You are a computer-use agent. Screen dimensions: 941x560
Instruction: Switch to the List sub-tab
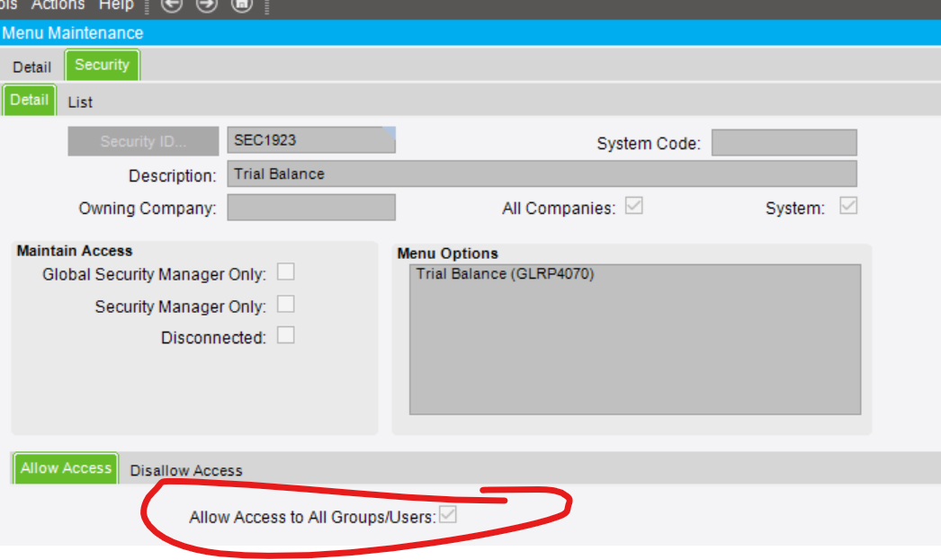[x=80, y=102]
